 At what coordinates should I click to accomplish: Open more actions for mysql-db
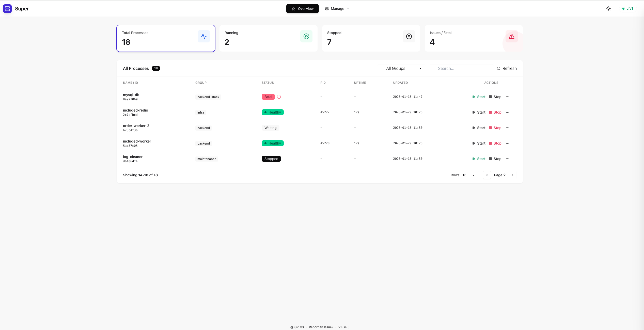[508, 97]
